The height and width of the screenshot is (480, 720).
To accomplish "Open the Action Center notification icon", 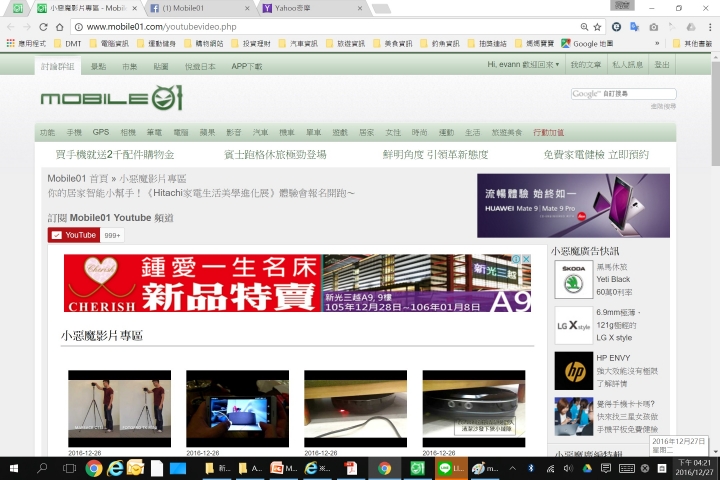I will click(606, 469).
